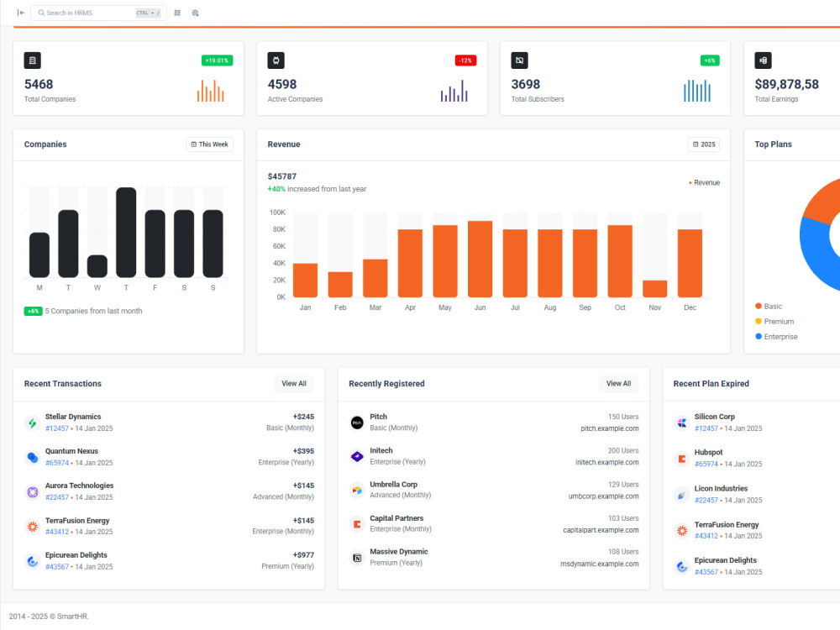Click the Quantum Nexus company logo
Screen dimensions: 840x630
point(33,457)
